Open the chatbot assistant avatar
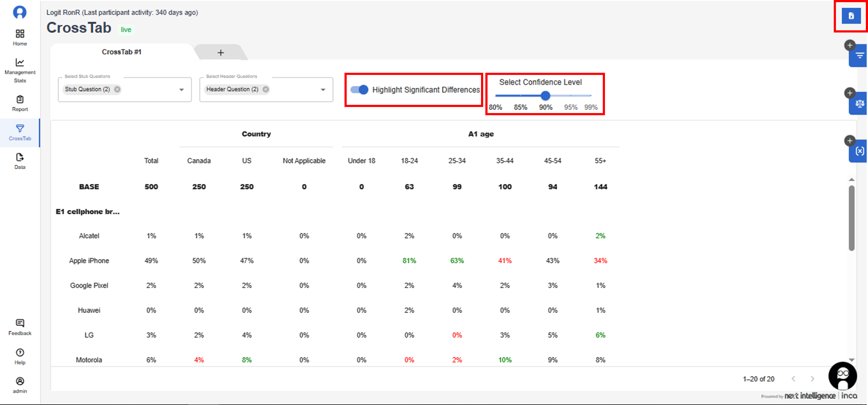The width and height of the screenshot is (868, 405). pyautogui.click(x=842, y=376)
